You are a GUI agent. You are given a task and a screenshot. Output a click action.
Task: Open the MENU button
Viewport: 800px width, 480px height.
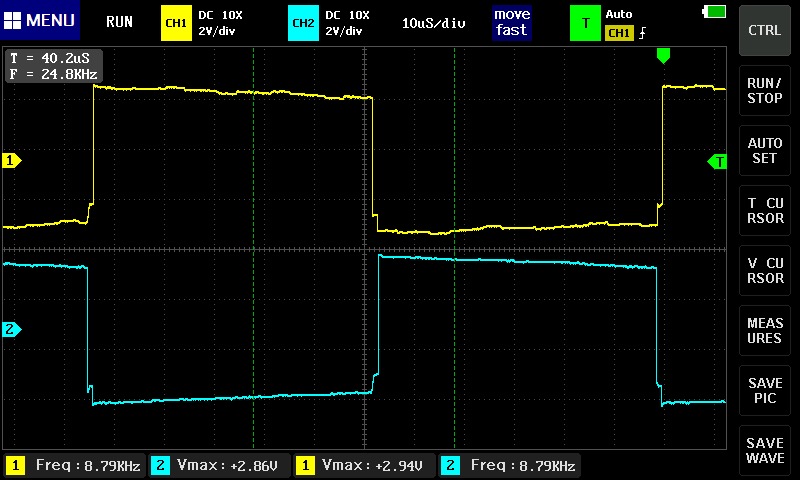(40, 21)
